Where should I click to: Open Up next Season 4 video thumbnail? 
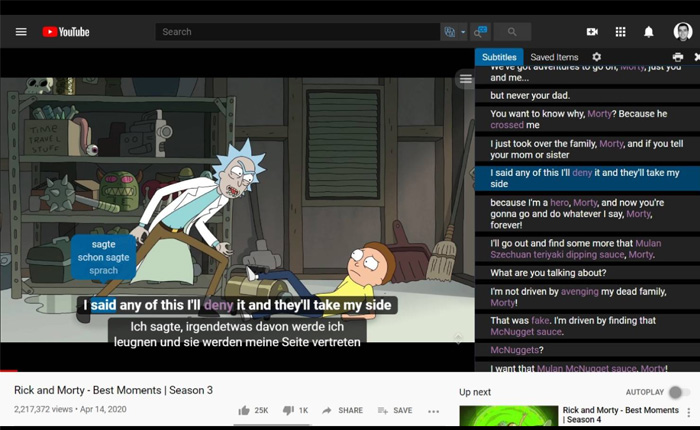coord(508,416)
